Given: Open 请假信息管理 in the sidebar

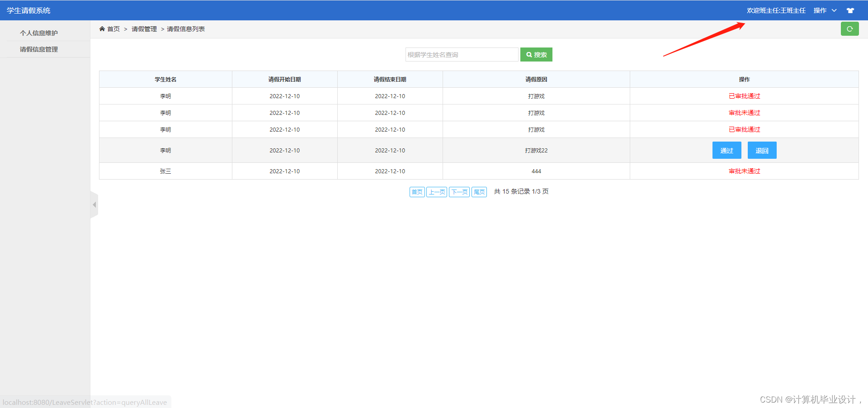Looking at the screenshot, I should pyautogui.click(x=39, y=49).
